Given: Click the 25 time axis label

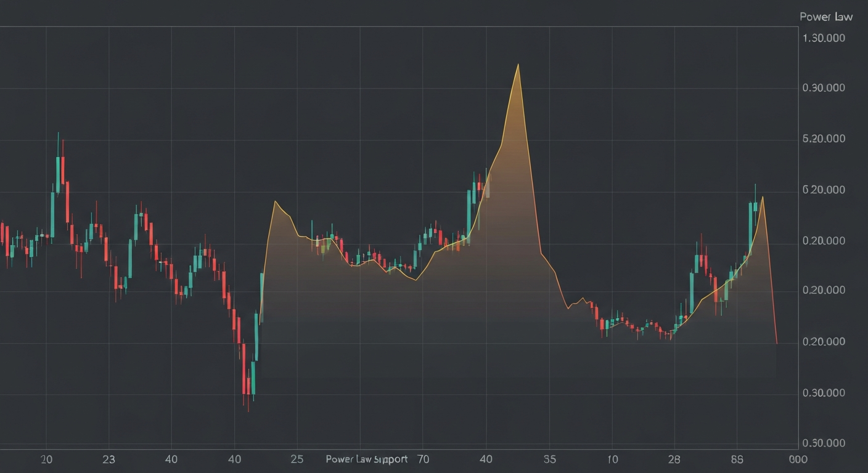Looking at the screenshot, I should (x=297, y=459).
